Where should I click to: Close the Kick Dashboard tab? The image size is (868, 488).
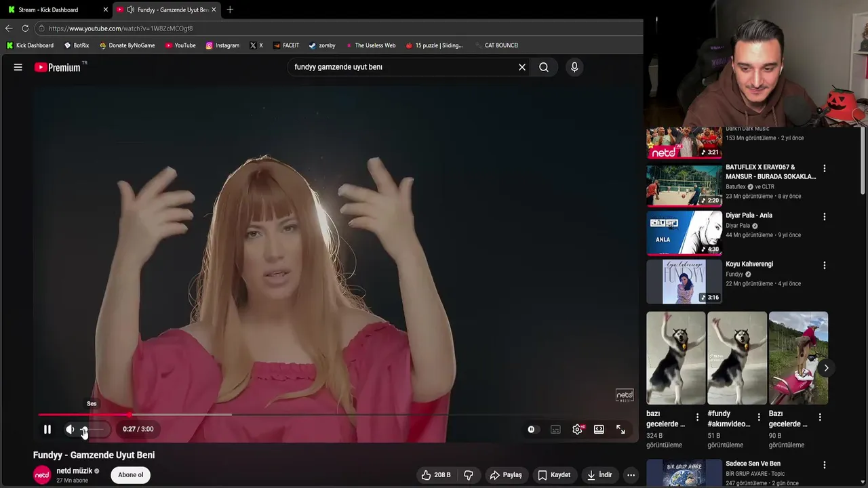point(105,9)
